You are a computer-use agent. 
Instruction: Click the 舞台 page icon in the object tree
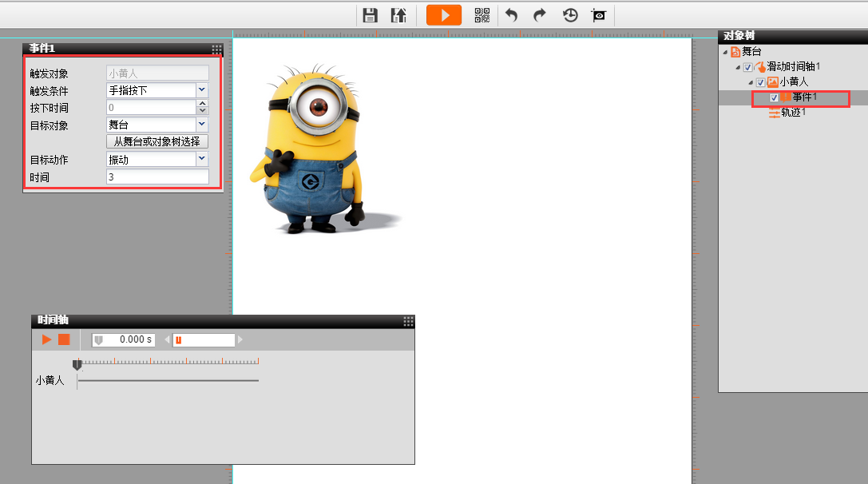click(x=735, y=52)
